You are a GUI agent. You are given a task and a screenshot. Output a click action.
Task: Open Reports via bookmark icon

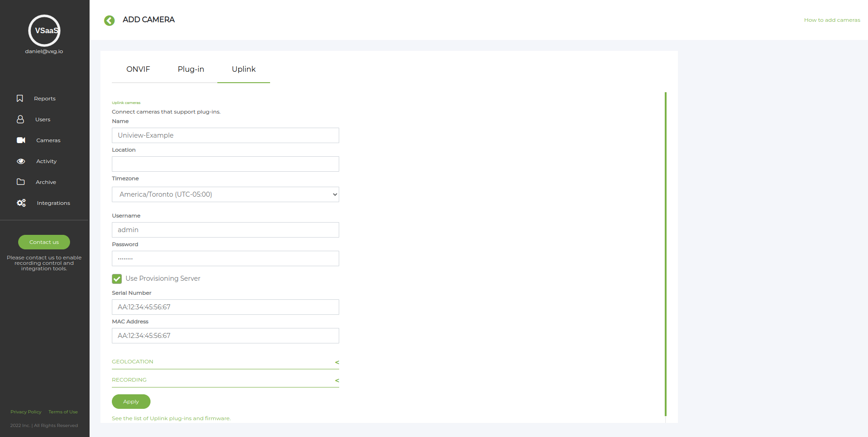[x=20, y=99]
